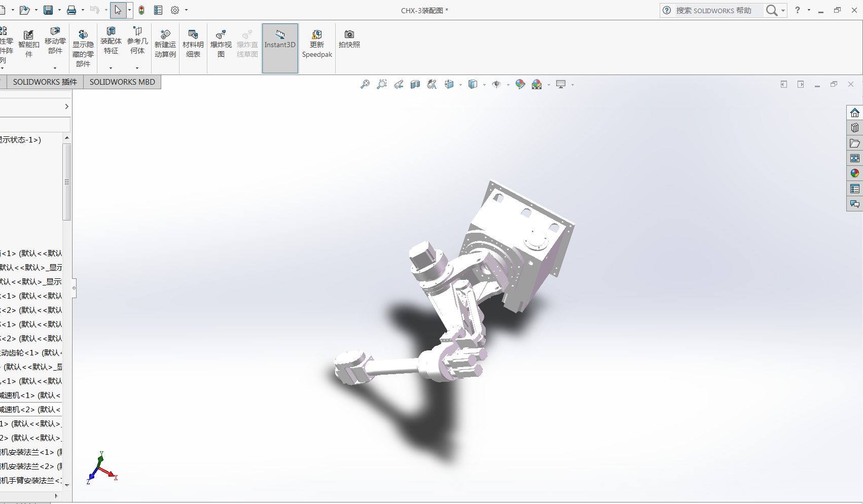
Task: Open the View Orientation cube icon
Action: [449, 84]
